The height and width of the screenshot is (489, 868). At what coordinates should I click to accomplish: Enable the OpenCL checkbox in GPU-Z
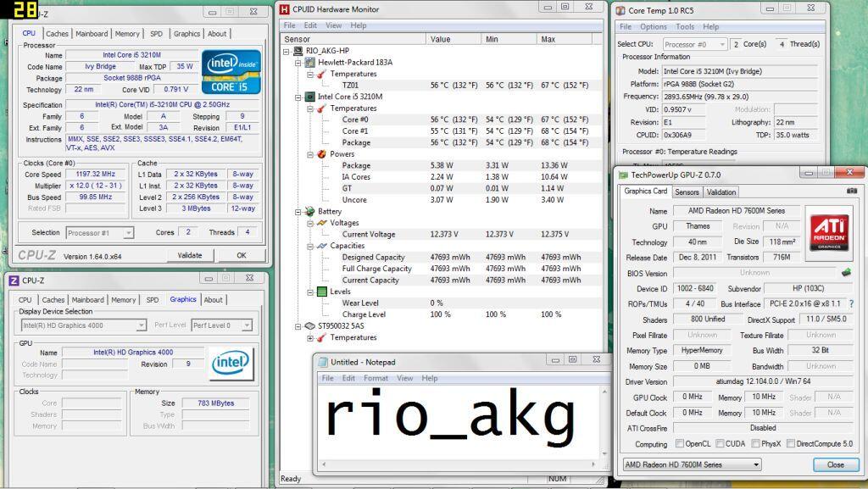680,443
